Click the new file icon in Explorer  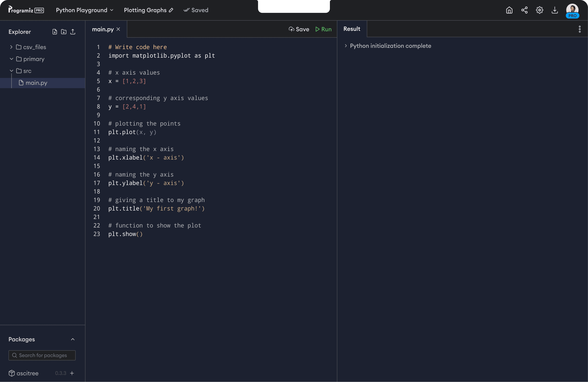(x=55, y=32)
